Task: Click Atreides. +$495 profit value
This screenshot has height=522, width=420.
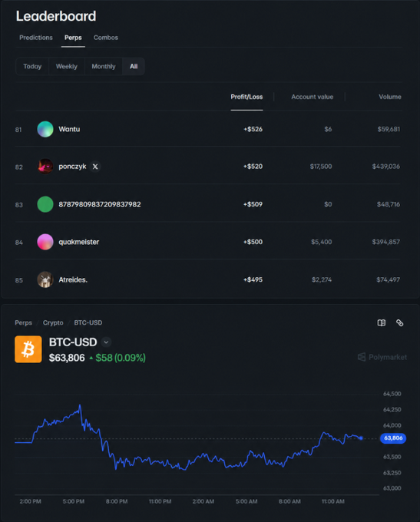Action: (253, 279)
